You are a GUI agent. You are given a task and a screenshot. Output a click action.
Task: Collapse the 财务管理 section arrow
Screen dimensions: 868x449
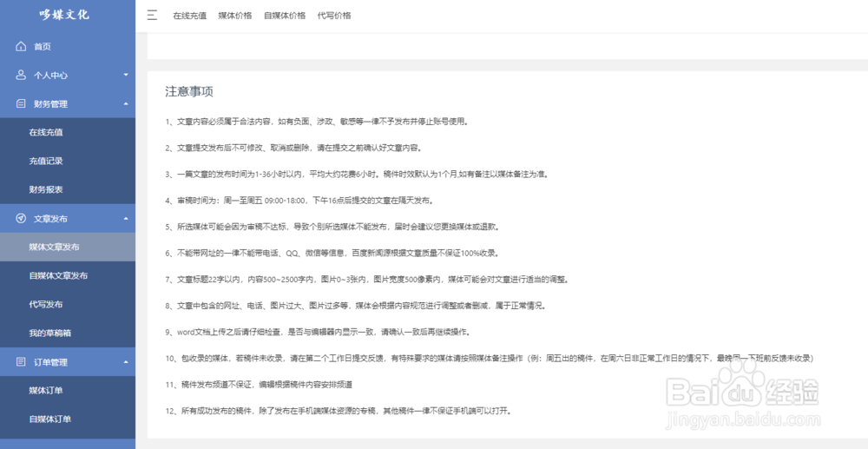(126, 103)
